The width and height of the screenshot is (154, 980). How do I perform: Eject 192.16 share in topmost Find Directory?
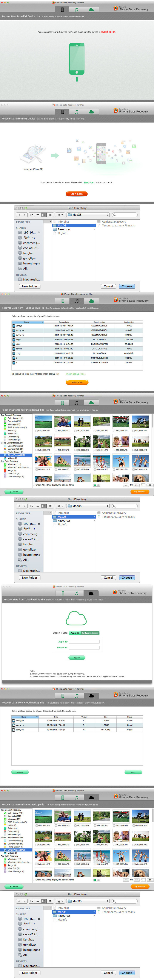coord(38,232)
